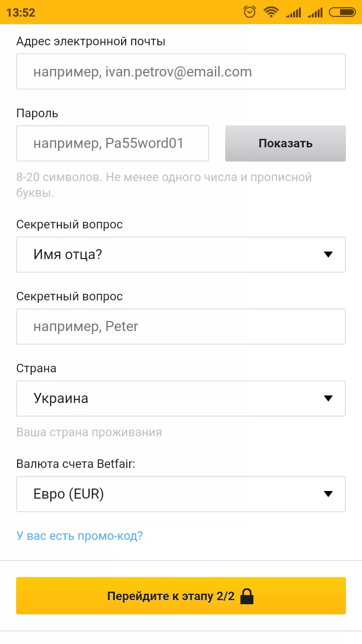Click the dropdown arrow next to Евро (EUR)
362x644 pixels.
click(328, 494)
